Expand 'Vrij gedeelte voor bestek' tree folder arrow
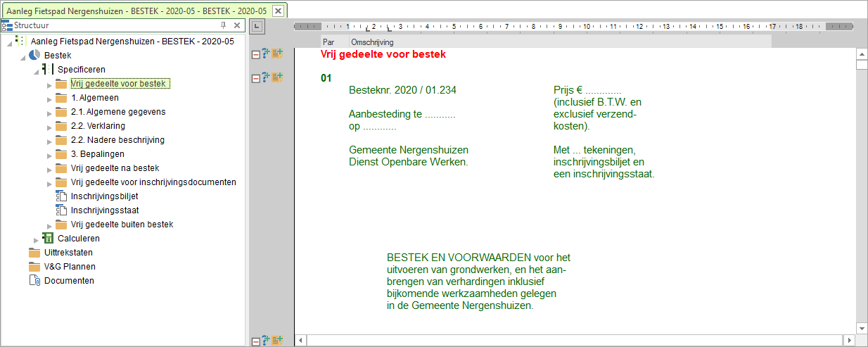Viewport: 868px width, 347px height. pos(49,84)
